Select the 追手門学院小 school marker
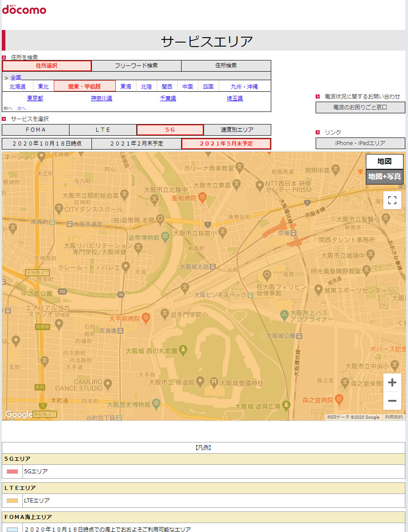 165,313
